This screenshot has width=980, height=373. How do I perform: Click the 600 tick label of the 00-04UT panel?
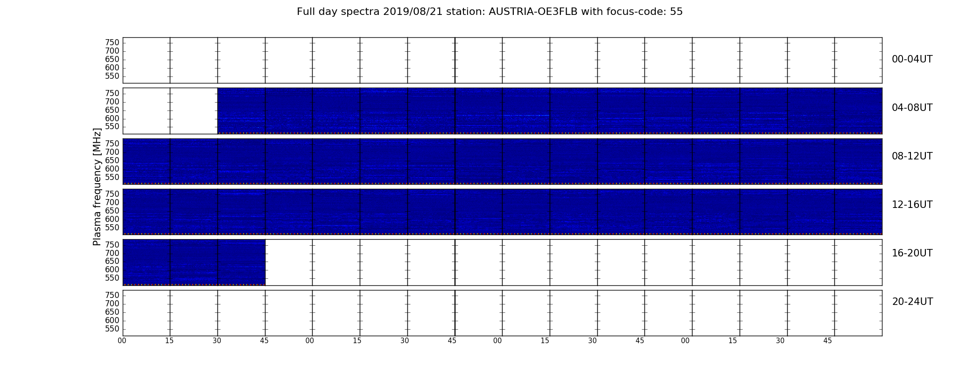112,68
